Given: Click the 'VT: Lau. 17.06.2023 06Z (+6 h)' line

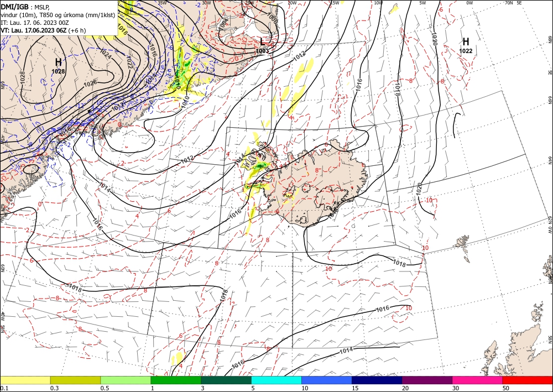Looking at the screenshot, I should 43,30.
